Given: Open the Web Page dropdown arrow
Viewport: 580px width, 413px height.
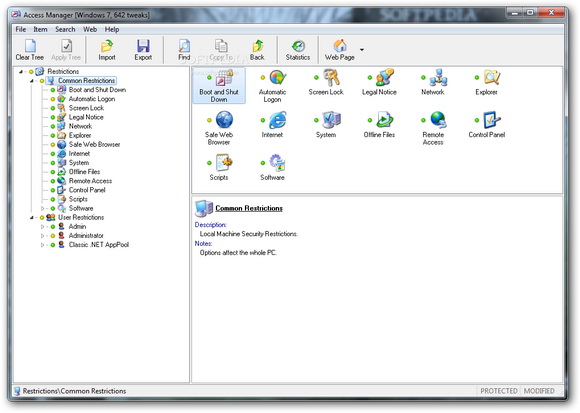Looking at the screenshot, I should point(362,50).
